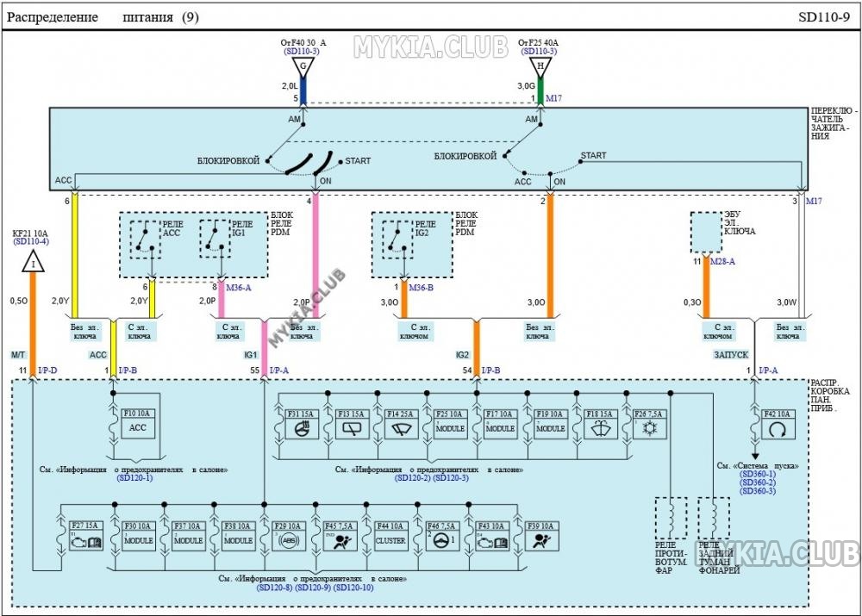Open the SD360-1 starting system link
The height and width of the screenshot is (616, 862).
tap(758, 474)
